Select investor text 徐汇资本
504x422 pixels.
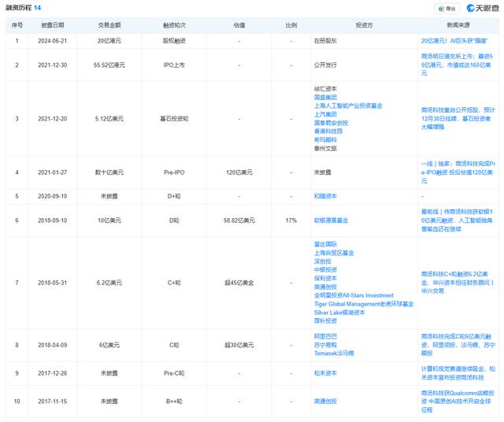(325, 89)
